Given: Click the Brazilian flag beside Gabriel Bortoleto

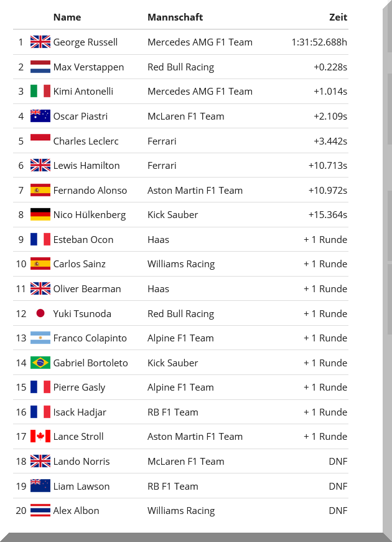Looking at the screenshot, I should (40, 363).
